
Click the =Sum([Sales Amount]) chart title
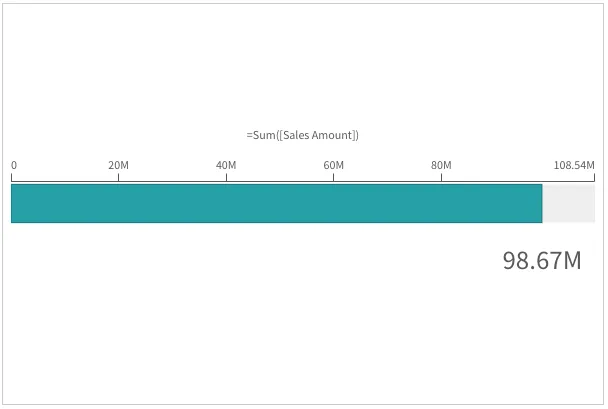(302, 135)
